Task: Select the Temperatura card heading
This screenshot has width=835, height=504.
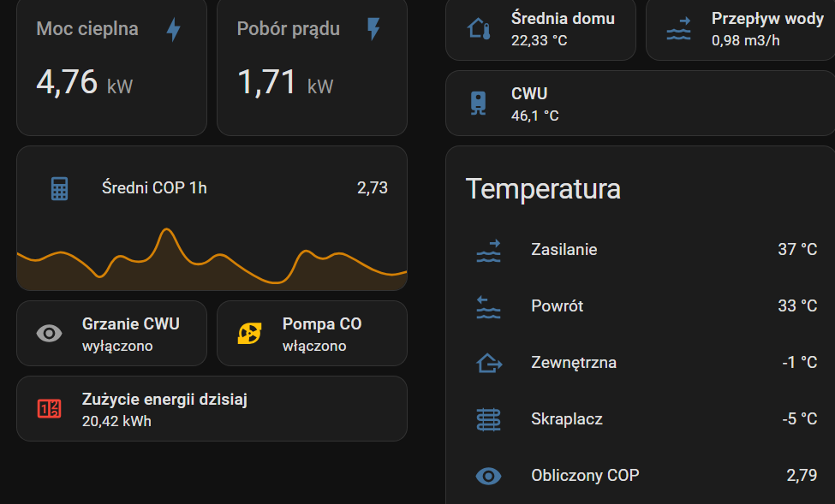Action: [543, 188]
